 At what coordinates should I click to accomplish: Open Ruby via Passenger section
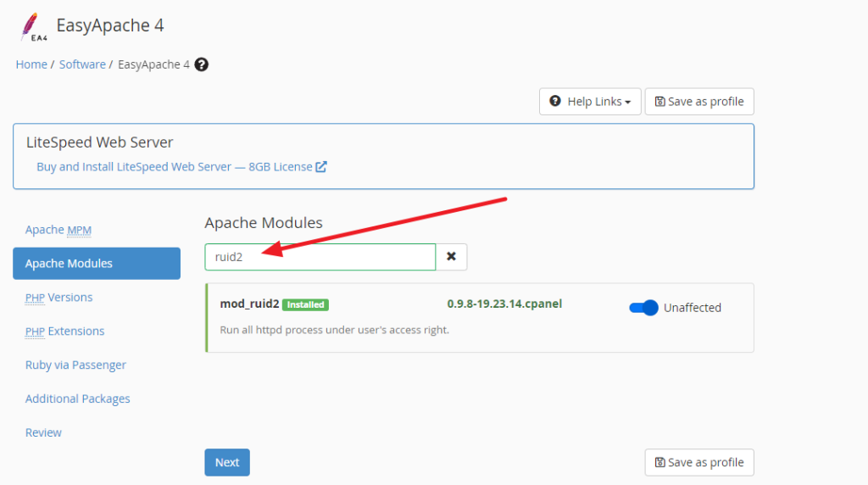tap(75, 365)
